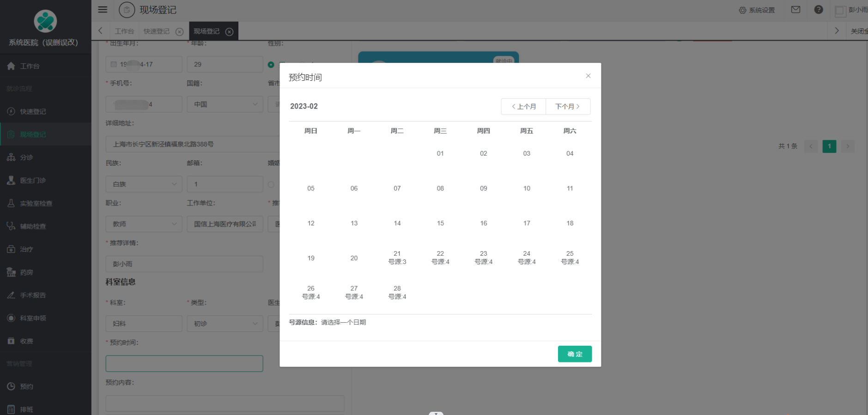Switch to the 工作台 tab

point(124,31)
